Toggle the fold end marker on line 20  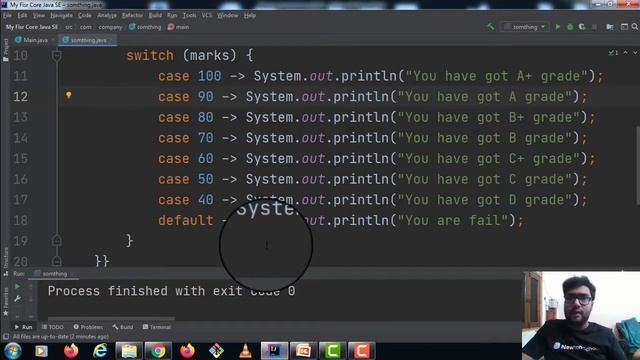(57, 260)
